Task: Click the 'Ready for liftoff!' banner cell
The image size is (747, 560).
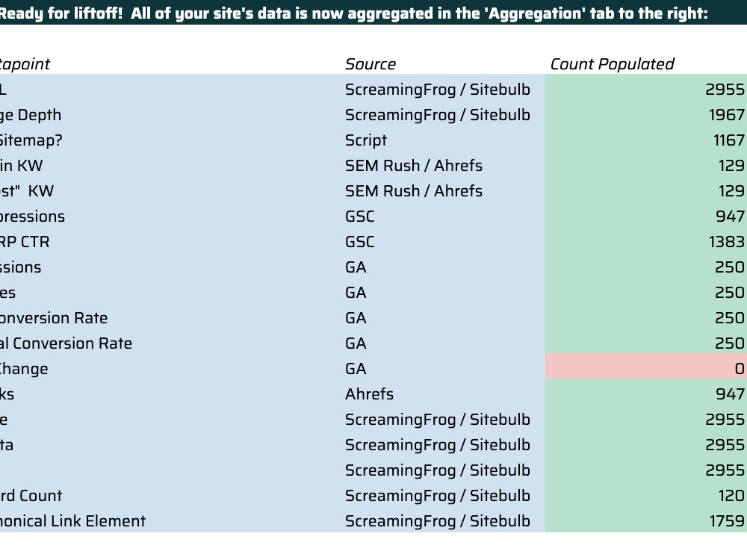Action: [373, 13]
